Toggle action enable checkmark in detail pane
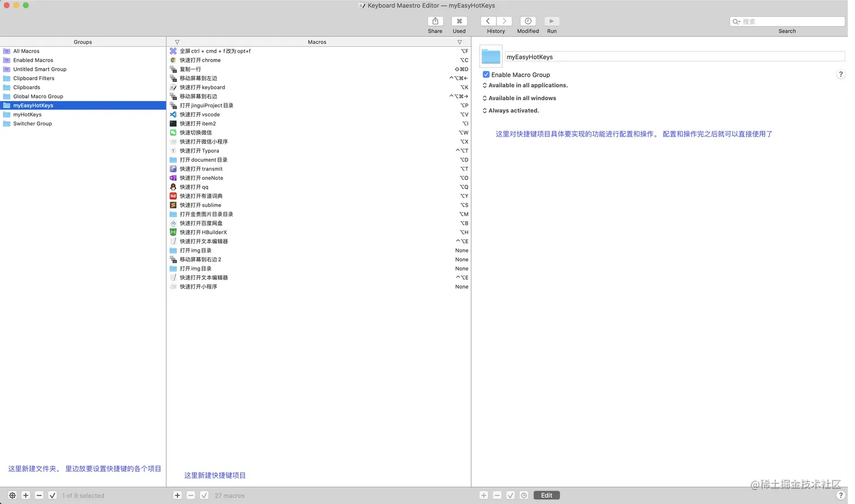The width and height of the screenshot is (855, 504). tap(511, 496)
